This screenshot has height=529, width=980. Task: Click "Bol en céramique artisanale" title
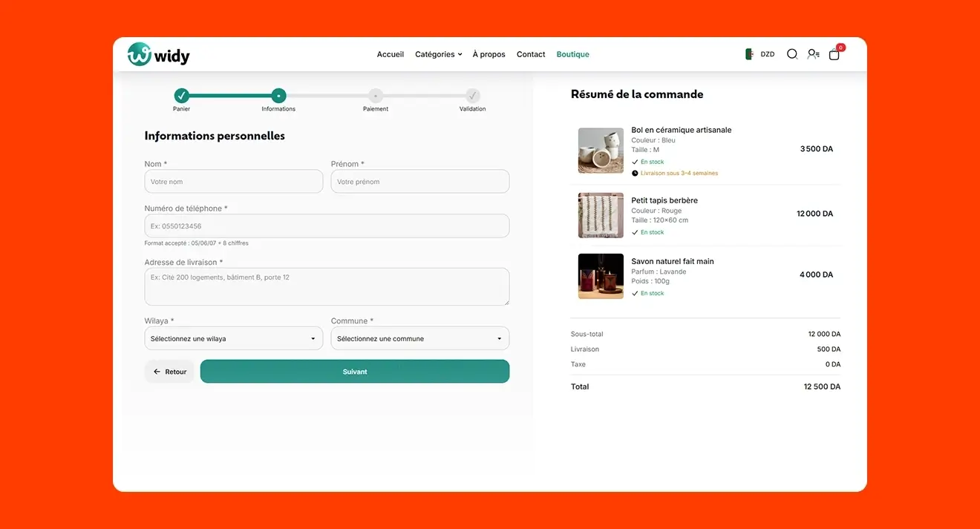click(682, 130)
